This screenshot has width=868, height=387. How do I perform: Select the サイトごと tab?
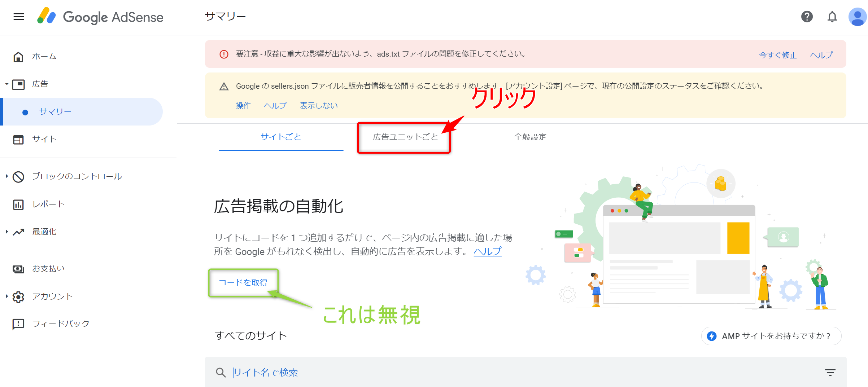click(281, 137)
